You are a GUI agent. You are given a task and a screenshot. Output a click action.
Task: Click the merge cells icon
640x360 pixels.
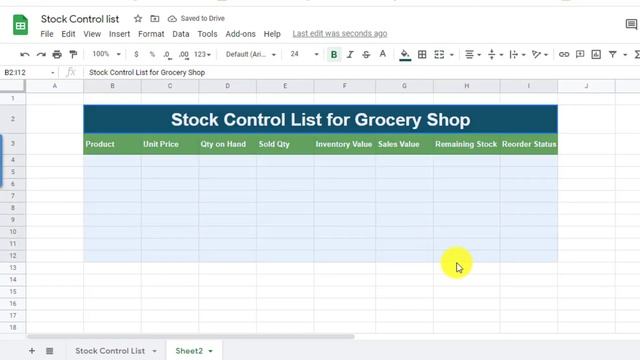coord(439,54)
